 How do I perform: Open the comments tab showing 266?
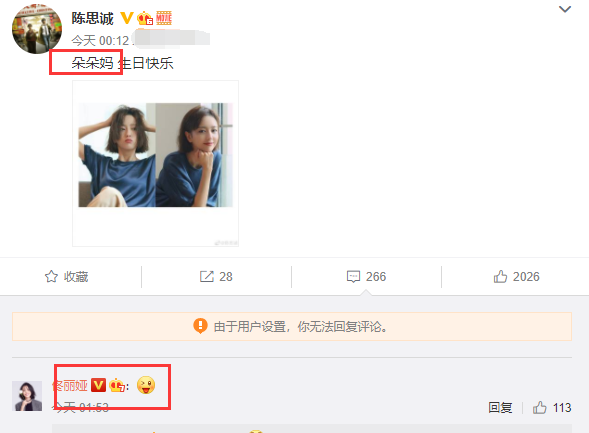[x=366, y=277]
